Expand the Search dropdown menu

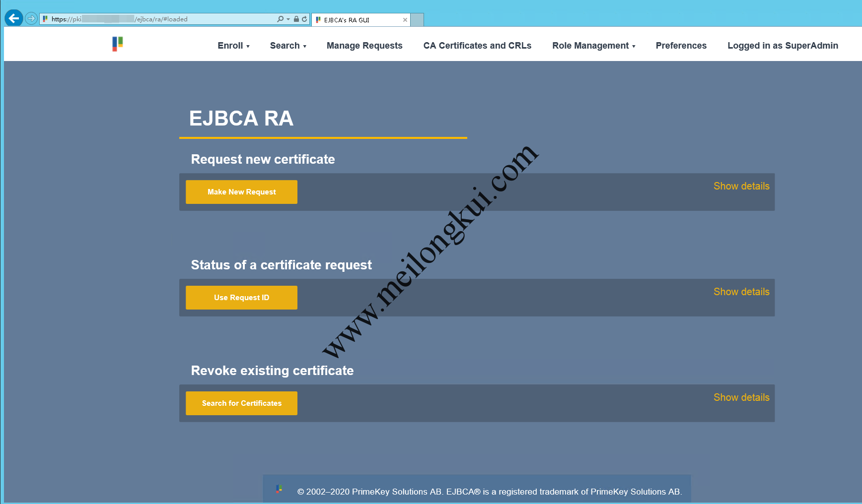click(x=288, y=46)
